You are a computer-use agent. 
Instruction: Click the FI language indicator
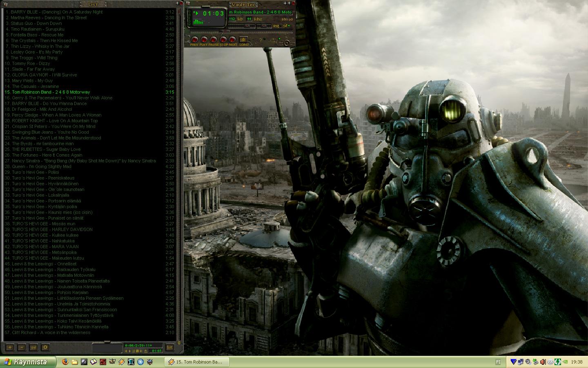tap(498, 362)
